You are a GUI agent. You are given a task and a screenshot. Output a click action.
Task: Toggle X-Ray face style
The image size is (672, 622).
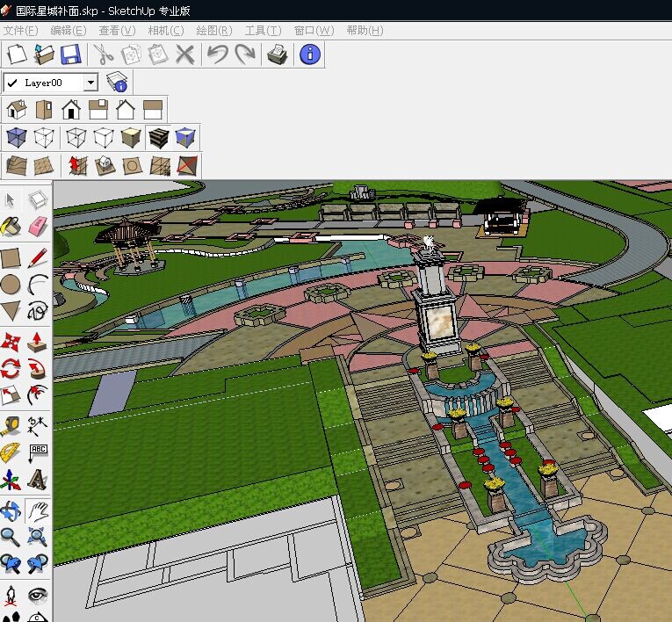(16, 137)
